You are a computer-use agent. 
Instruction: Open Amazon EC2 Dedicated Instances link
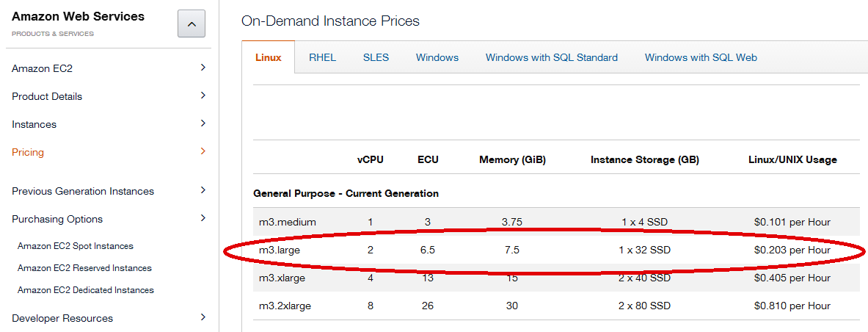tap(86, 290)
